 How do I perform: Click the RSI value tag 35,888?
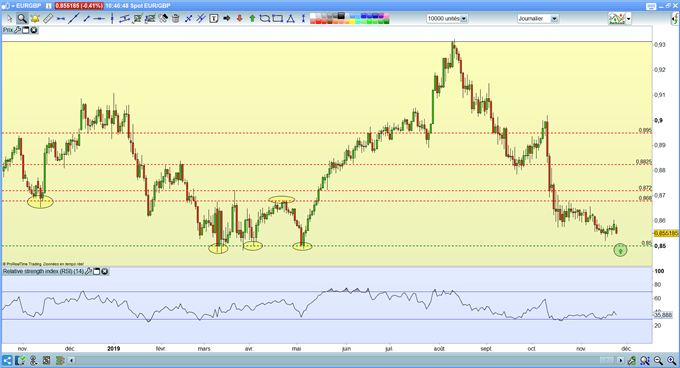[x=663, y=315]
